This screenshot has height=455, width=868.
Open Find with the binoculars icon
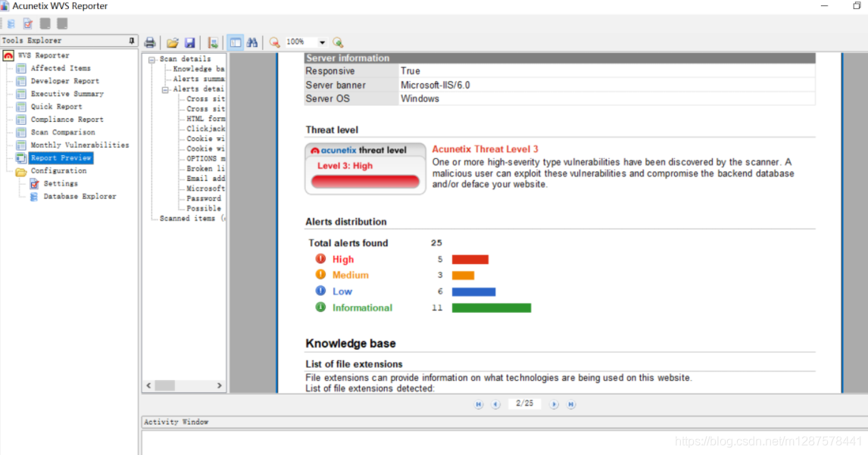[x=252, y=42]
